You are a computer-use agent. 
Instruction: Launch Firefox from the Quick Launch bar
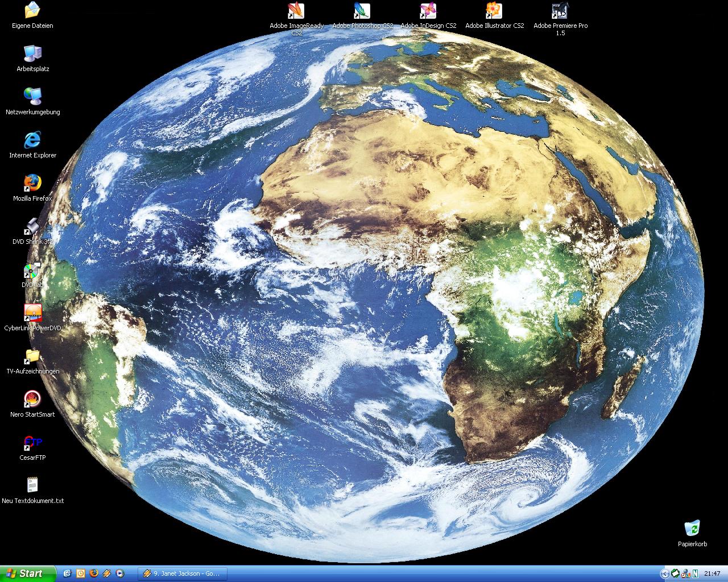click(x=94, y=573)
